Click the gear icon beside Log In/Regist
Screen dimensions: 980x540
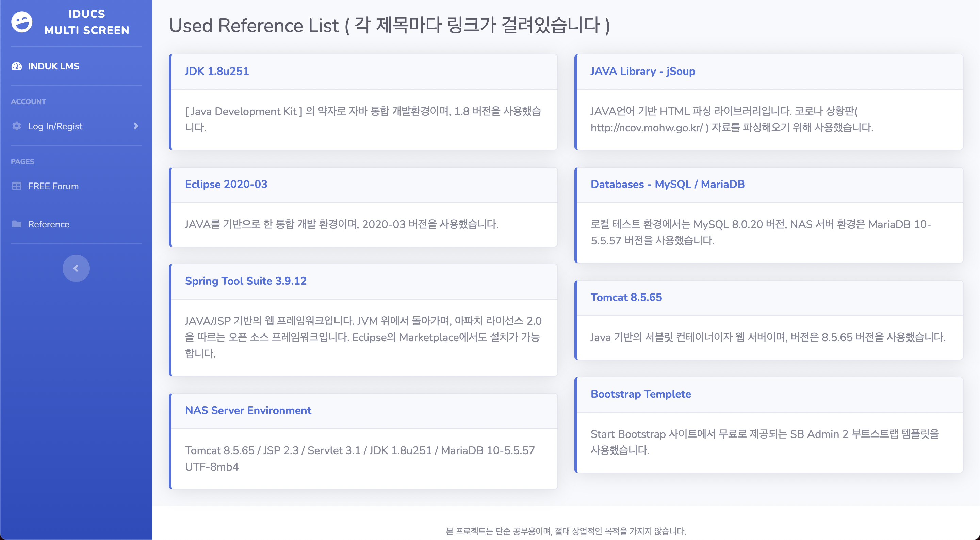click(17, 126)
